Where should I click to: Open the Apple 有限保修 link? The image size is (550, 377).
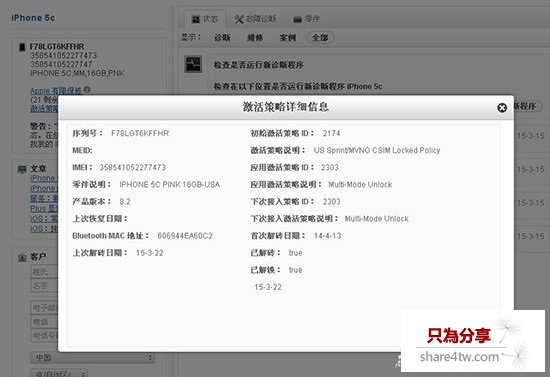[x=56, y=91]
